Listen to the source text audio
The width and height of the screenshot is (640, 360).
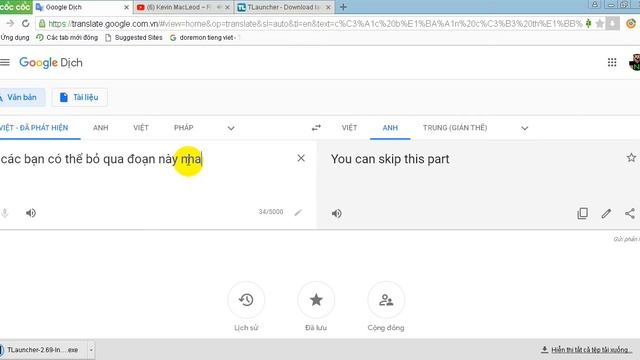pos(31,213)
